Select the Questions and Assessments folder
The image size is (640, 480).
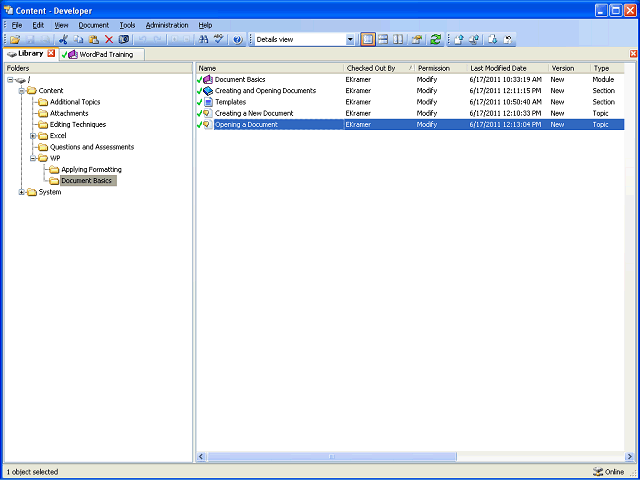[92, 147]
